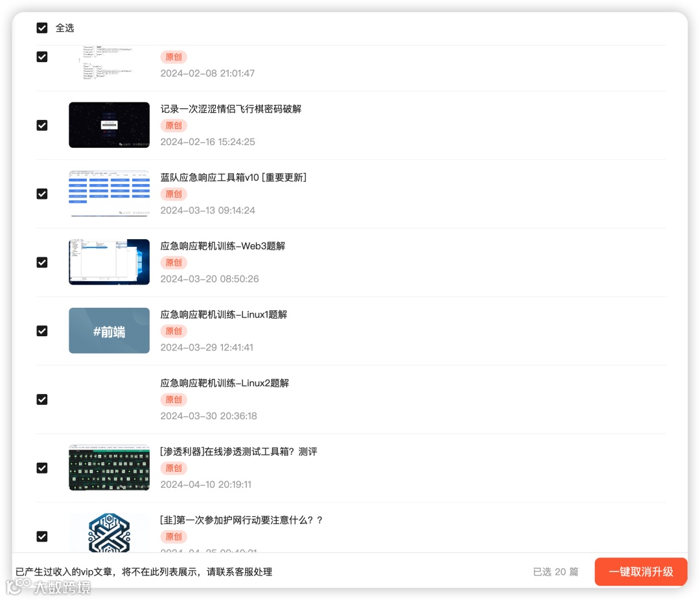Open the #前端 thumbnail of Linux1题解
The image size is (700, 600).
(x=110, y=330)
